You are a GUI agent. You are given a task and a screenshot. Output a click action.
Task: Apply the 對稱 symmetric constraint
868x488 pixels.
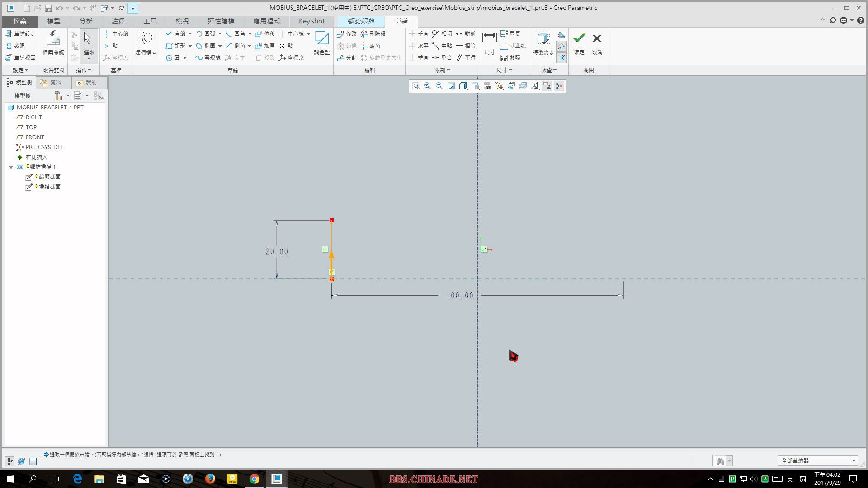(466, 34)
